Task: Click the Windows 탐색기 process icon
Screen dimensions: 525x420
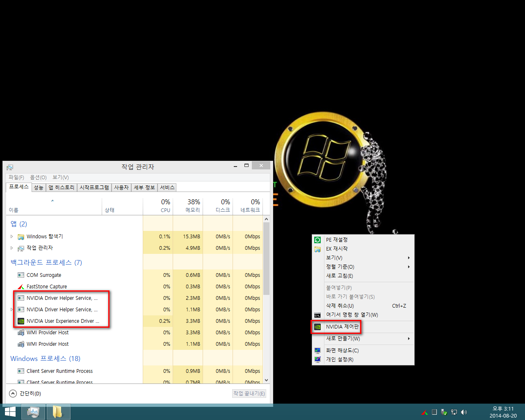Action: (21, 237)
